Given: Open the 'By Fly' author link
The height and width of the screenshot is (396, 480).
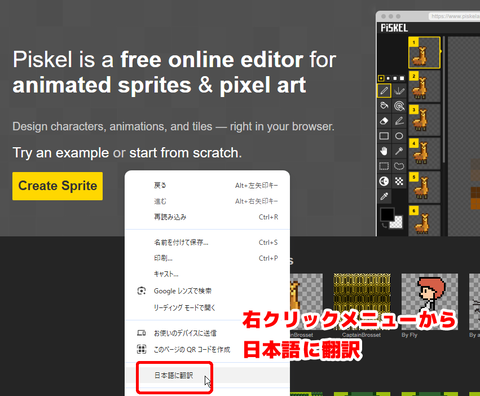Looking at the screenshot, I should click(x=410, y=335).
